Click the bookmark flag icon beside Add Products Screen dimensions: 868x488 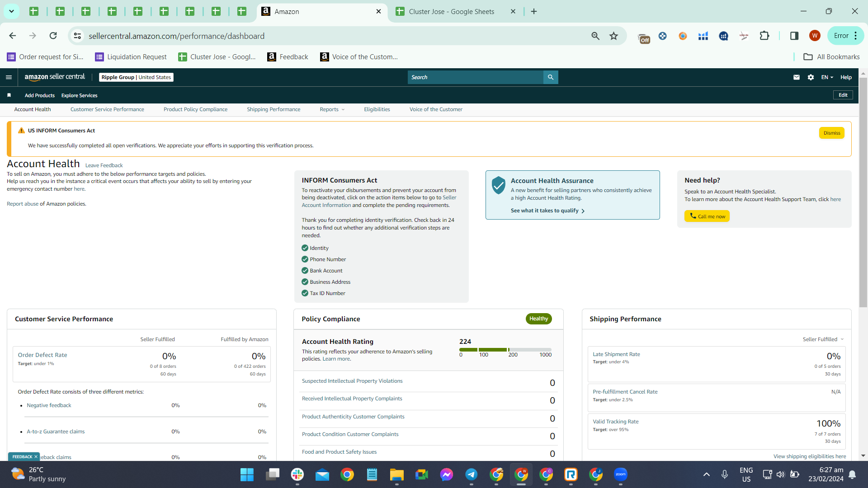click(x=9, y=95)
